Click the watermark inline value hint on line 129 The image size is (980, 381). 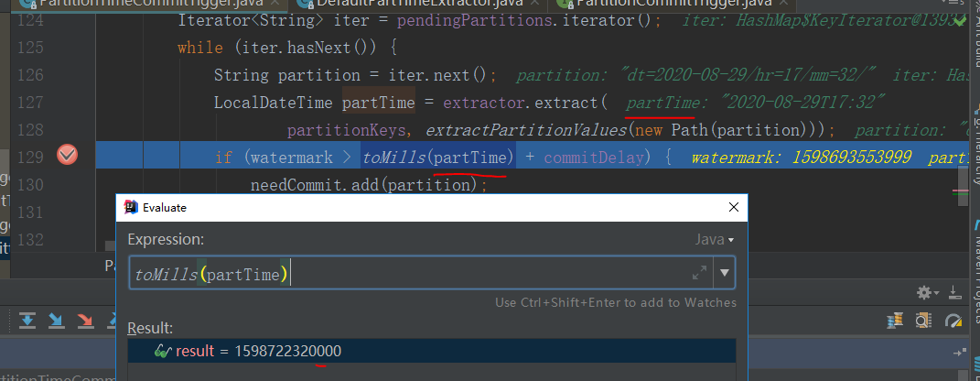click(x=801, y=158)
